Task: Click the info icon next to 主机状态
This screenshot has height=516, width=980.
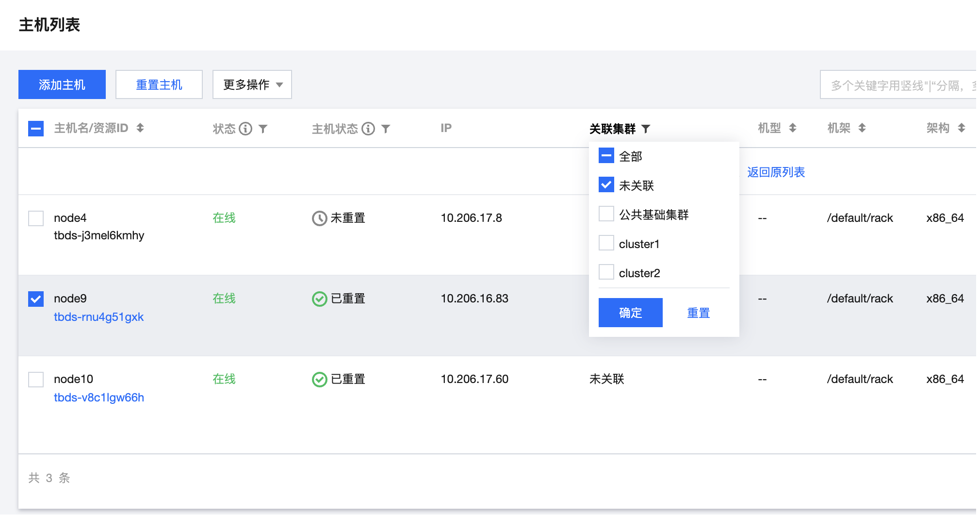Action: [x=368, y=129]
